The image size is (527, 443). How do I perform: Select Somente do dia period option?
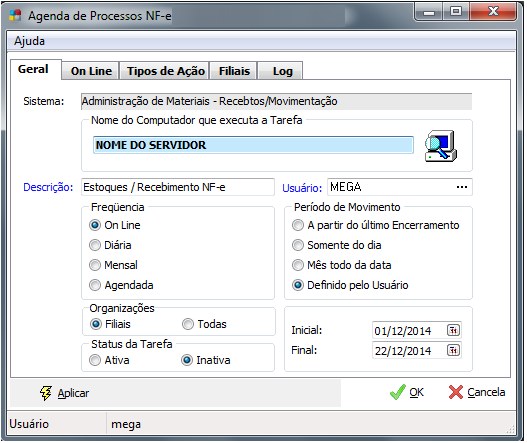point(298,245)
